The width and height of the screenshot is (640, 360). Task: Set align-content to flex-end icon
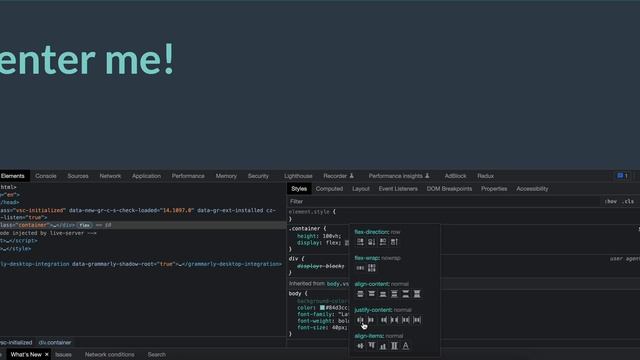point(383,294)
